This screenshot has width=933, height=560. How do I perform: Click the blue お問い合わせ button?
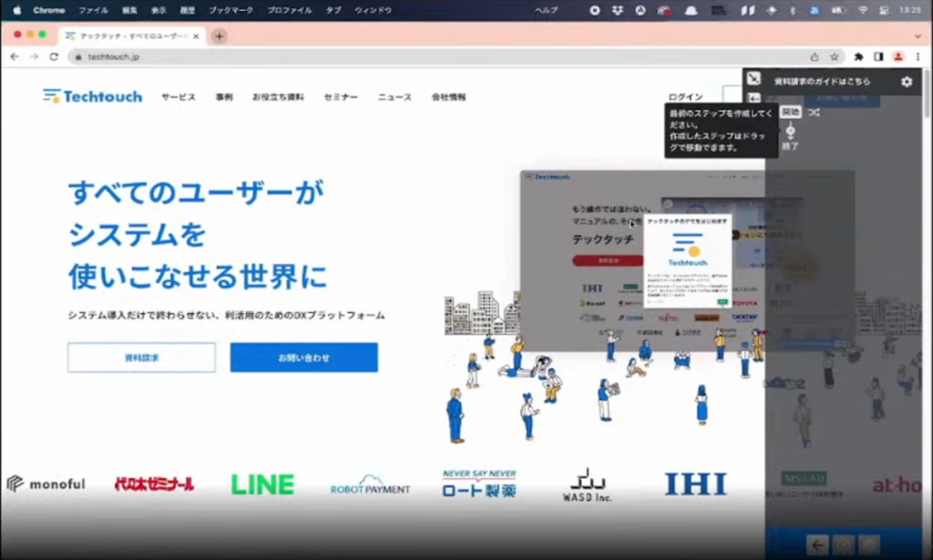(x=303, y=357)
